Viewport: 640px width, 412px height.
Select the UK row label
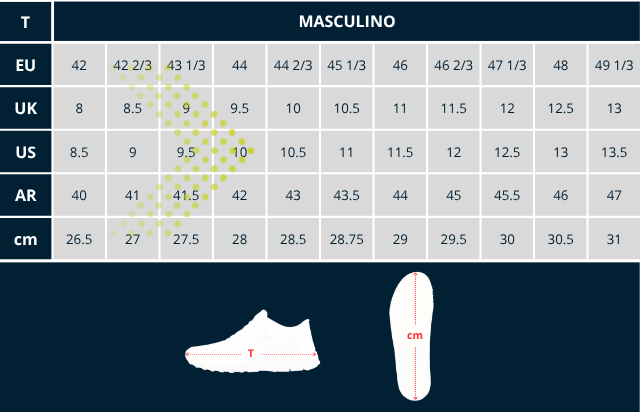(x=26, y=108)
